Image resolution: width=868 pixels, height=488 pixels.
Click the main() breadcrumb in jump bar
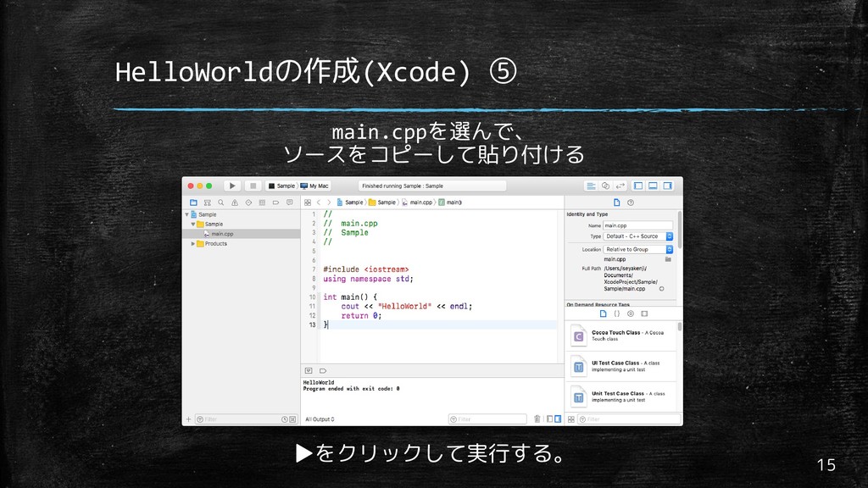click(x=450, y=202)
